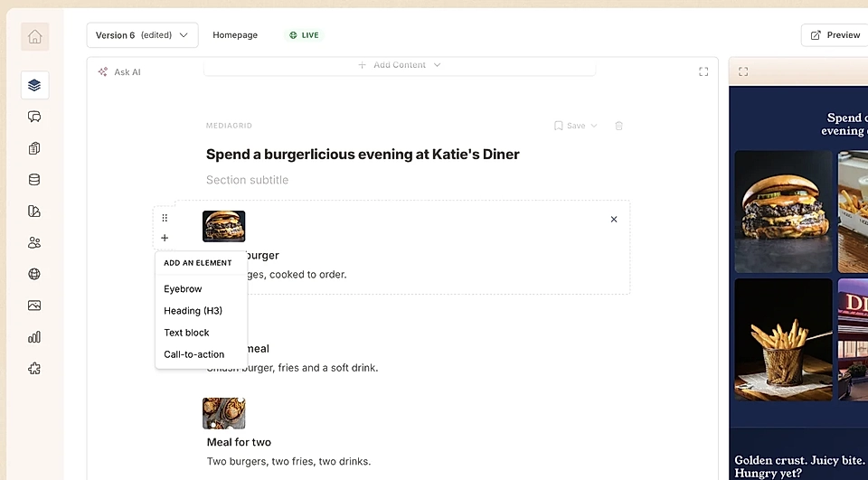This screenshot has height=480, width=868.
Task: Open the Add Content dropdown
Action: 400,65
